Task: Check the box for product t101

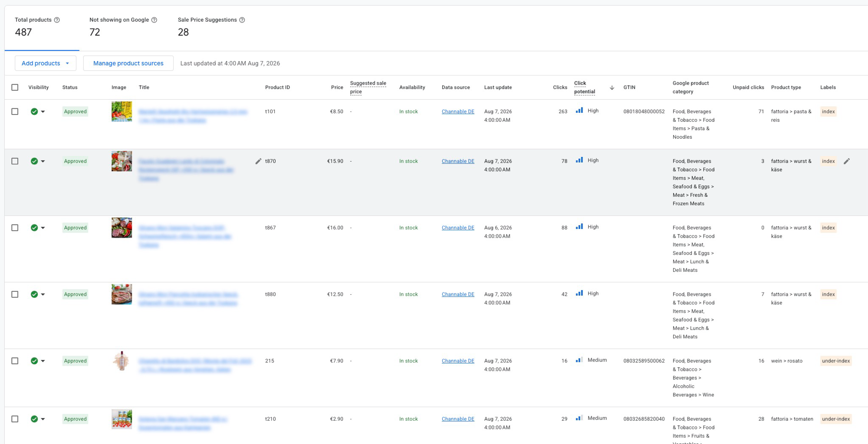Action: coord(15,112)
